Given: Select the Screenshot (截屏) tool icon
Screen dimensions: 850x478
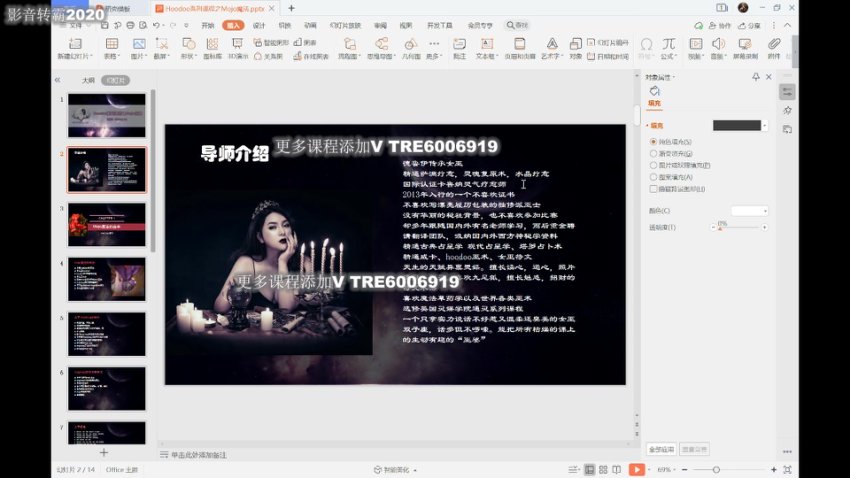Looking at the screenshot, I should click(162, 44).
